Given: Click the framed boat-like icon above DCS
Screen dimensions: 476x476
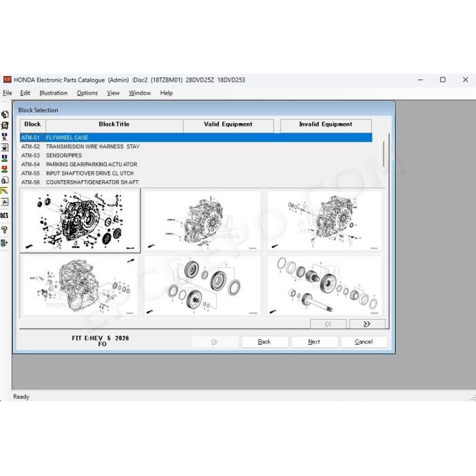Looking at the screenshot, I should click(x=5, y=202).
